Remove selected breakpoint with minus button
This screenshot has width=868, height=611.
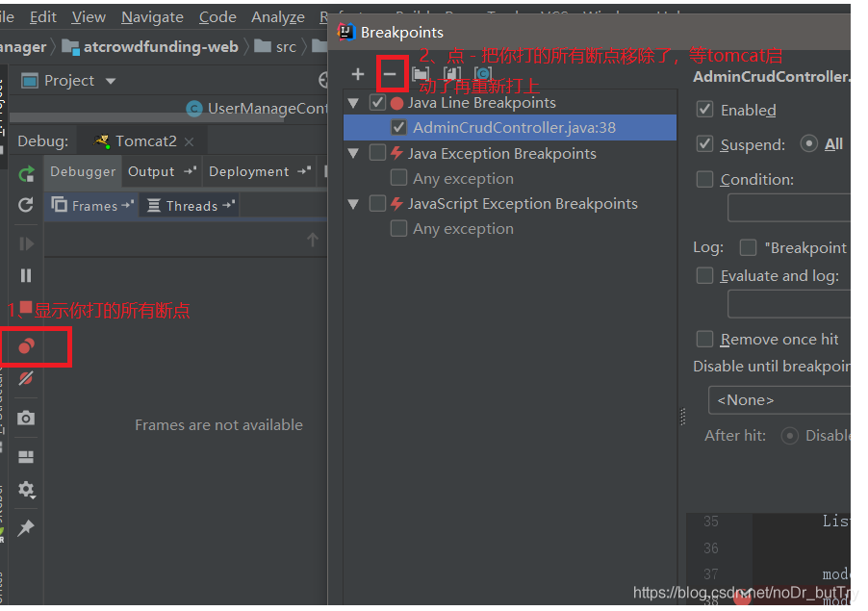click(390, 74)
